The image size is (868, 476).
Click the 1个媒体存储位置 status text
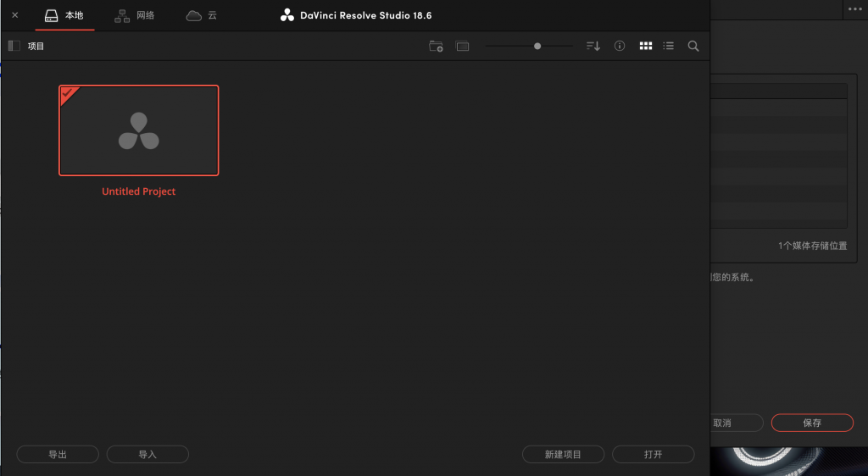click(x=813, y=246)
